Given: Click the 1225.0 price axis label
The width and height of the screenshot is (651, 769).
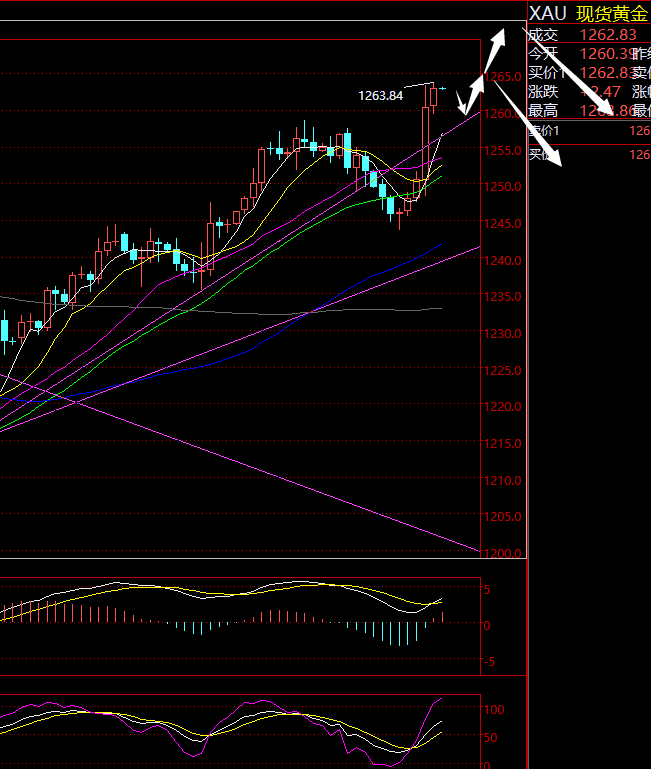Looking at the screenshot, I should (x=503, y=370).
